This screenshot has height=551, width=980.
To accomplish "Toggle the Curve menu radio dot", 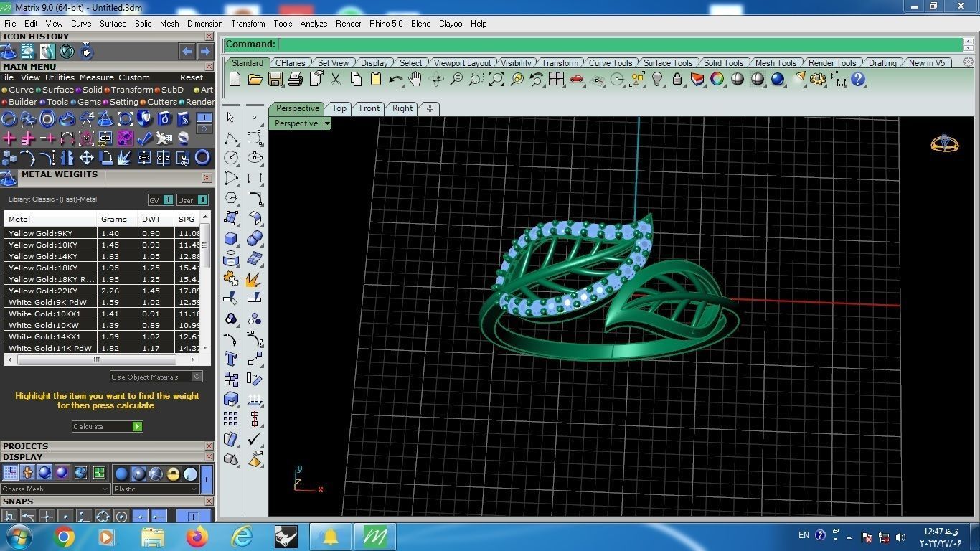I will tap(4, 90).
